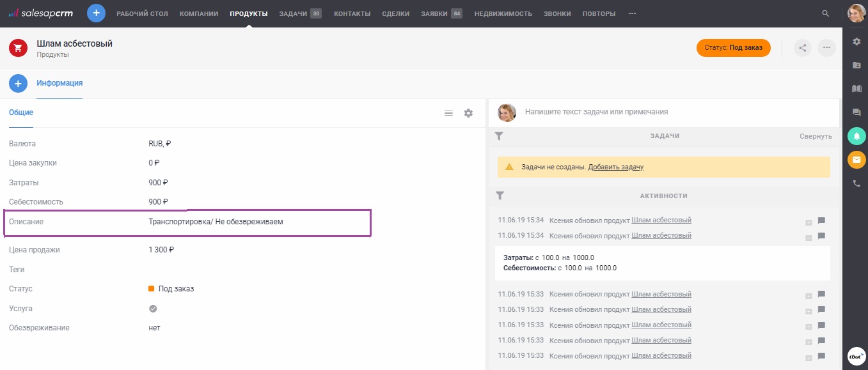Image resolution: width=868 pixels, height=370 pixels.
Task: Click the Добавить задачу link
Action: [x=615, y=167]
